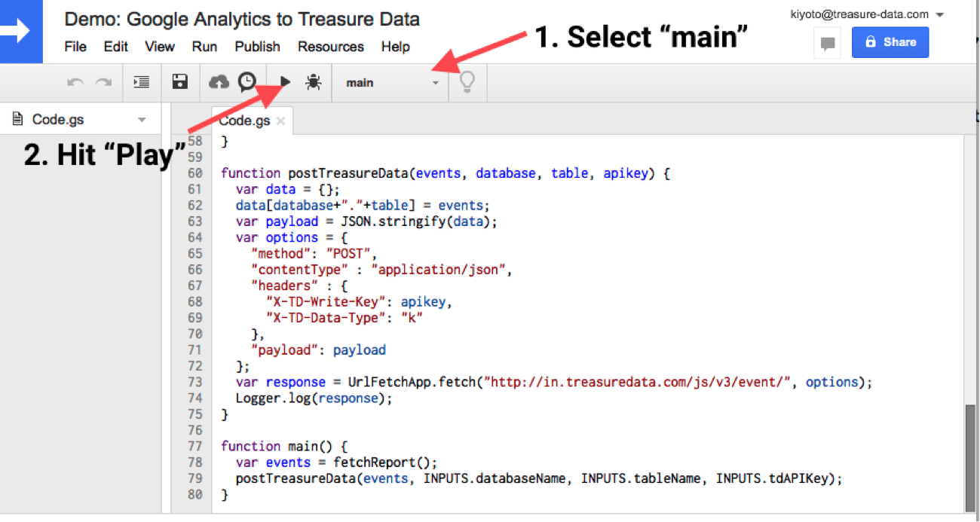Image resolution: width=980 pixels, height=522 pixels.
Task: Close the Code.gs editor tab
Action: coord(280,121)
